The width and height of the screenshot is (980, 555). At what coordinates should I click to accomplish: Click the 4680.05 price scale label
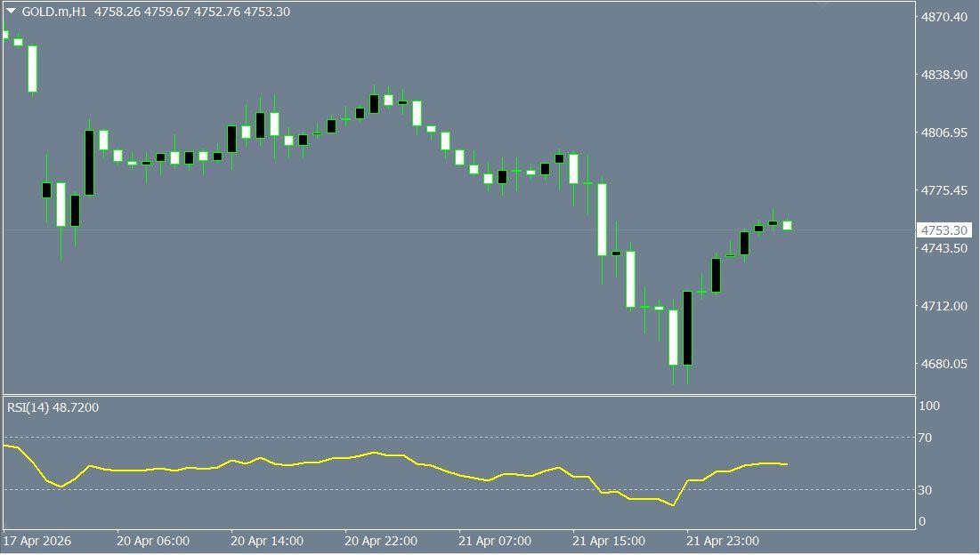coord(944,364)
